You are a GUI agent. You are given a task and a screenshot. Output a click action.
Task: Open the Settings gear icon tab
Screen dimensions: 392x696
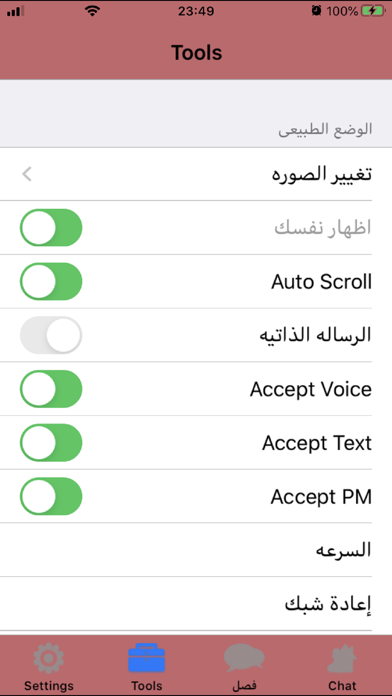(x=48, y=658)
